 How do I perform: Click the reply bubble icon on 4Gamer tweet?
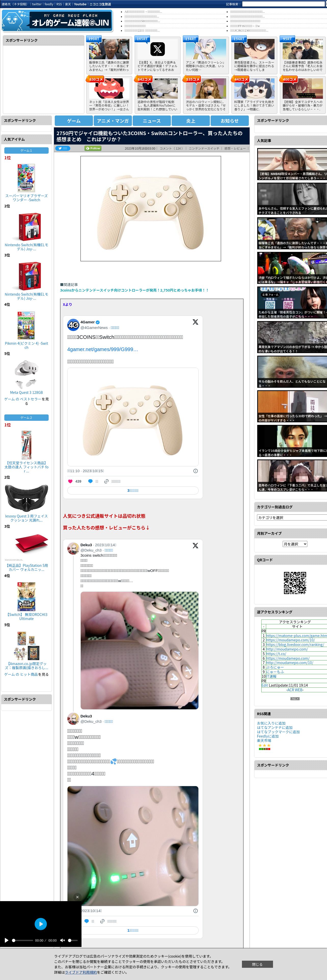[91, 481]
